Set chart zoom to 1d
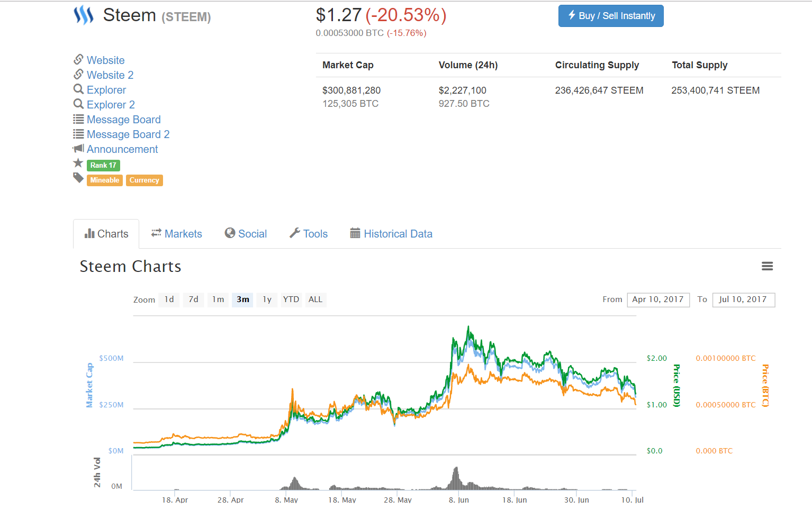The image size is (812, 528). [x=169, y=299]
